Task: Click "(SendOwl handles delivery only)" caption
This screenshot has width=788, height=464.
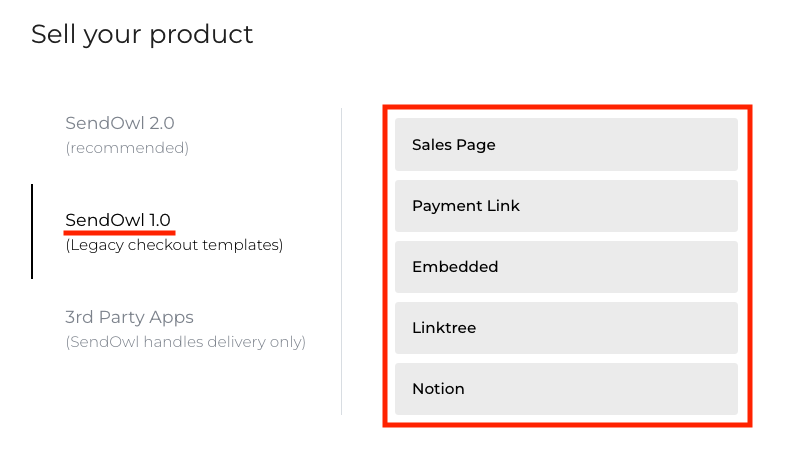Action: (x=185, y=342)
